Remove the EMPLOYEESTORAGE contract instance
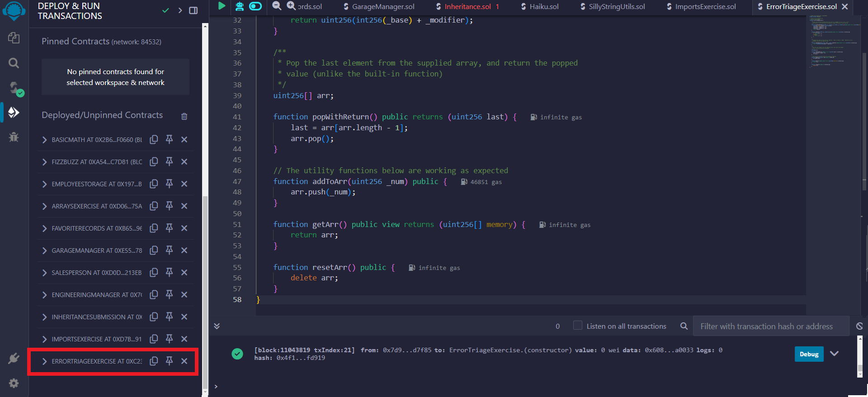 (184, 184)
